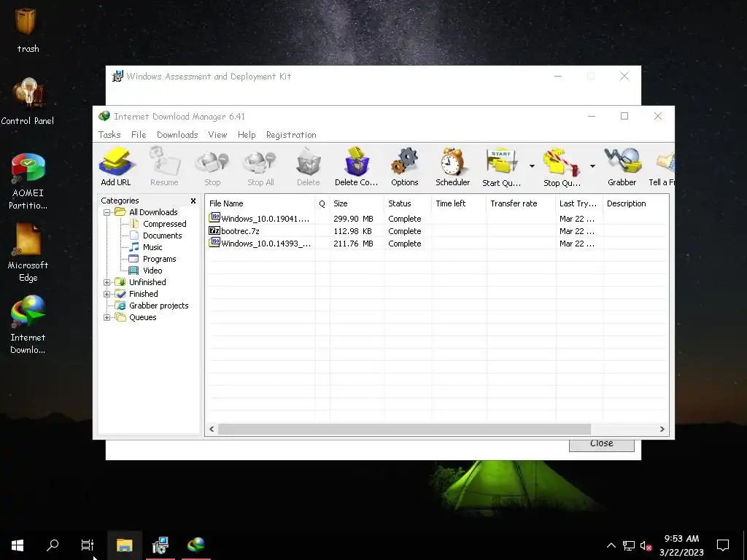
Task: Click the horizontal scrollbar thumb
Action: (404, 429)
